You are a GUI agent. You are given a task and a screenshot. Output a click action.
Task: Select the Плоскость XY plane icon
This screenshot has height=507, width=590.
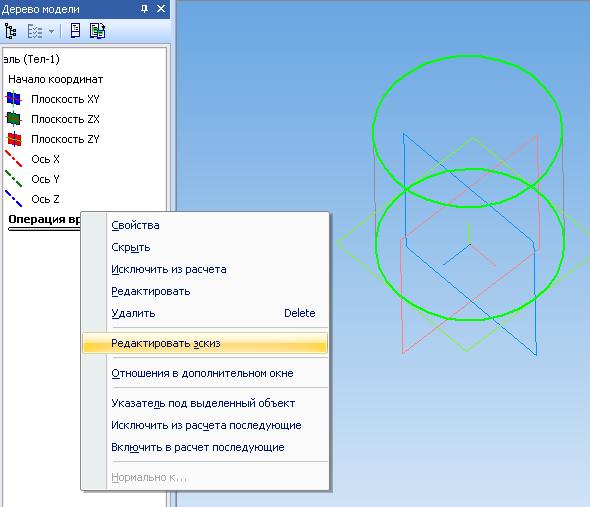[x=14, y=99]
